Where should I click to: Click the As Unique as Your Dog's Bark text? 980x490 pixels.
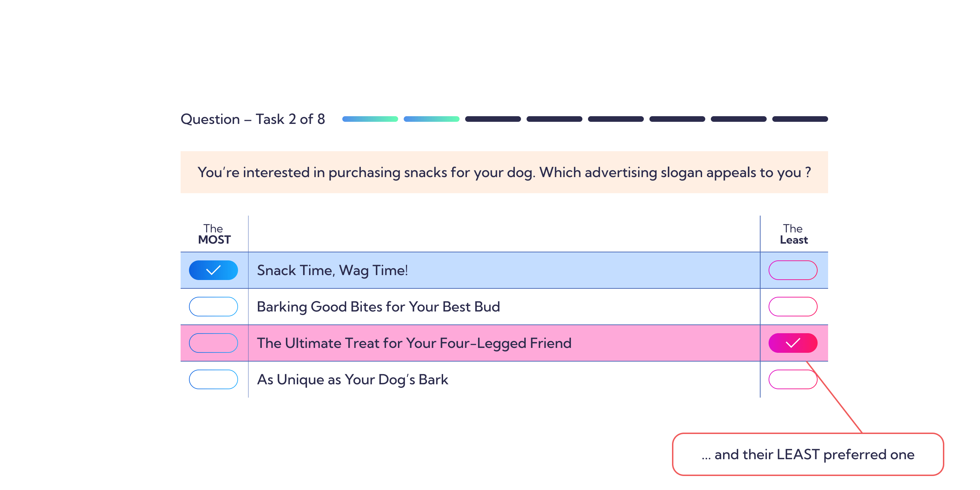coord(352,380)
